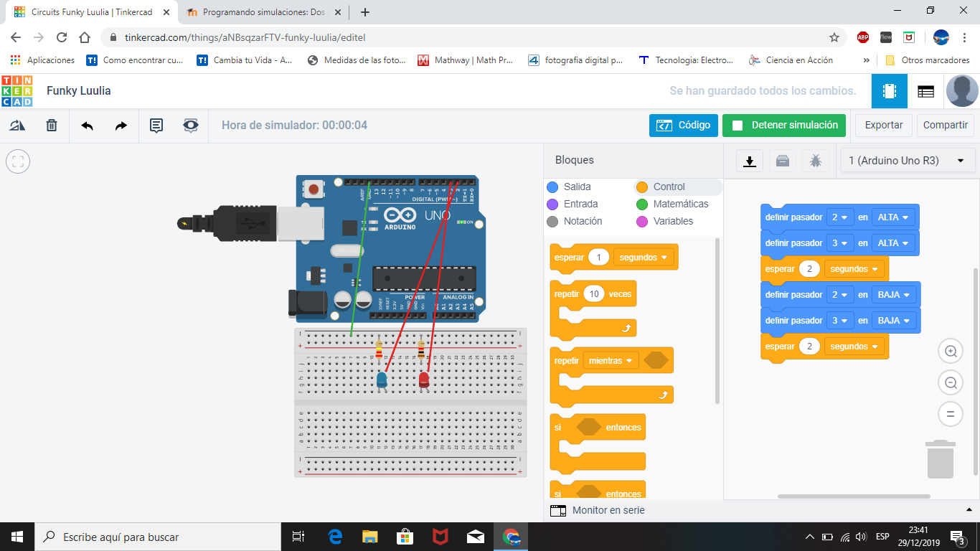
Task: Open the mientras dropdown in repetir block
Action: pos(611,360)
